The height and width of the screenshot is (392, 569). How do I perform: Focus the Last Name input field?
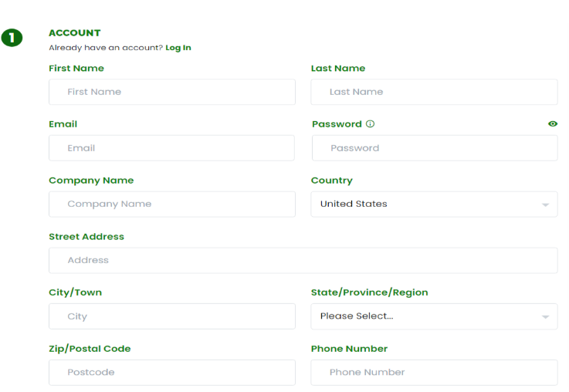pos(434,92)
